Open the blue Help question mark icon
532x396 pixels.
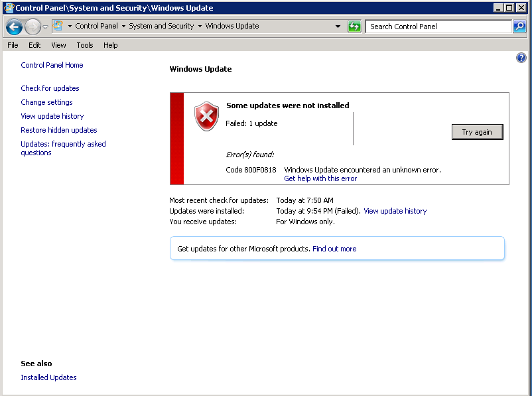point(521,58)
